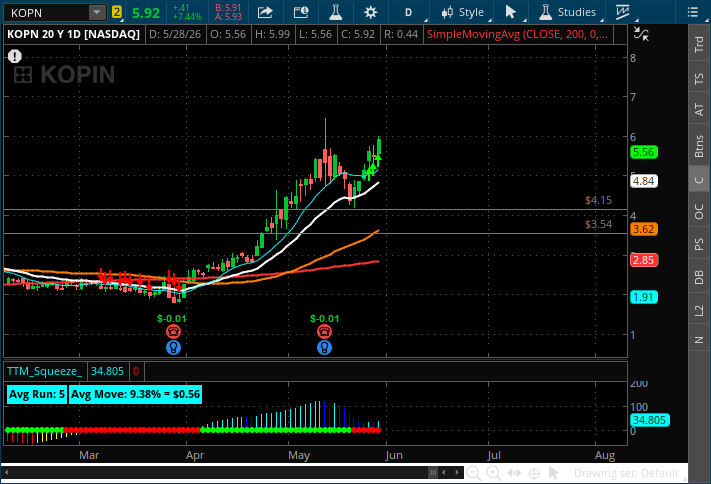Click the $3.54 price level label
The width and height of the screenshot is (711, 484).
click(x=598, y=224)
